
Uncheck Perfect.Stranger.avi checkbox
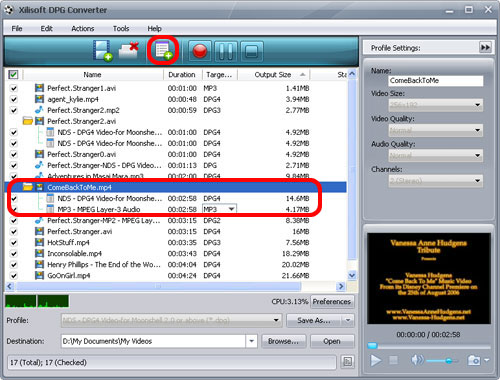pyautogui.click(x=14, y=231)
